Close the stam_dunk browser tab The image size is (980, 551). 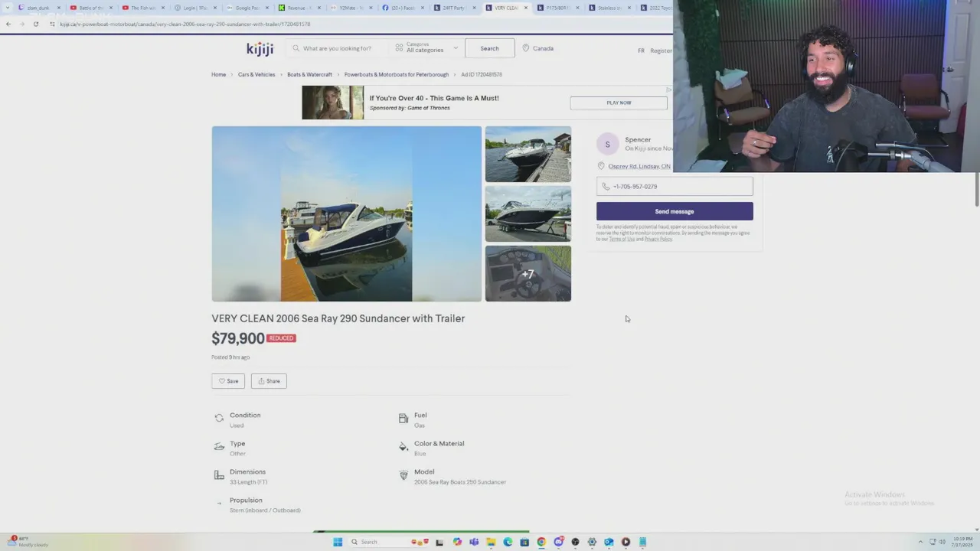(58, 8)
